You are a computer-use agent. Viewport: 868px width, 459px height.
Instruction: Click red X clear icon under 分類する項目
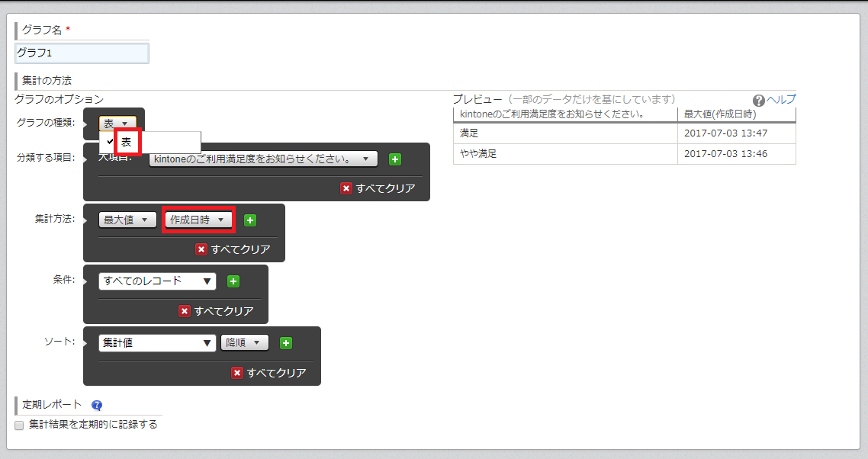pos(347,188)
